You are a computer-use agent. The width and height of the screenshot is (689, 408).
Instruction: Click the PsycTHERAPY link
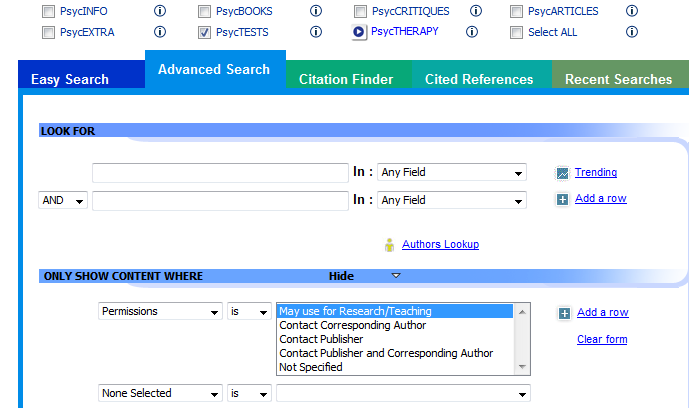click(405, 31)
